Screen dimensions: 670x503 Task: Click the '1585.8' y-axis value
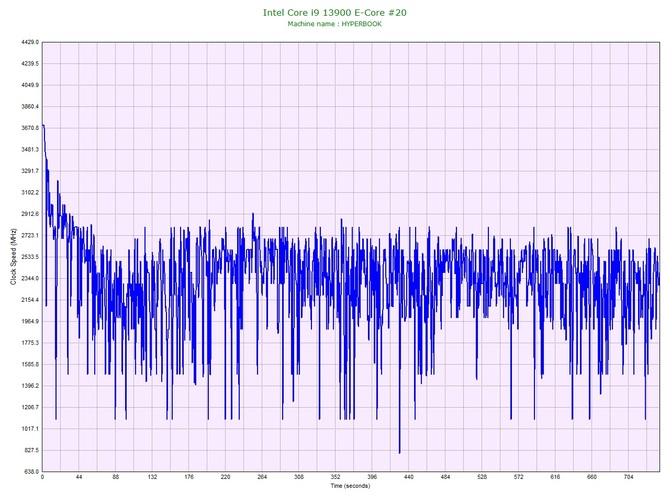point(30,364)
